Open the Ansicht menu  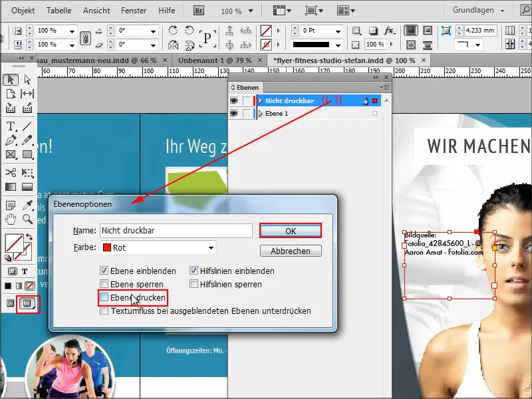96,11
